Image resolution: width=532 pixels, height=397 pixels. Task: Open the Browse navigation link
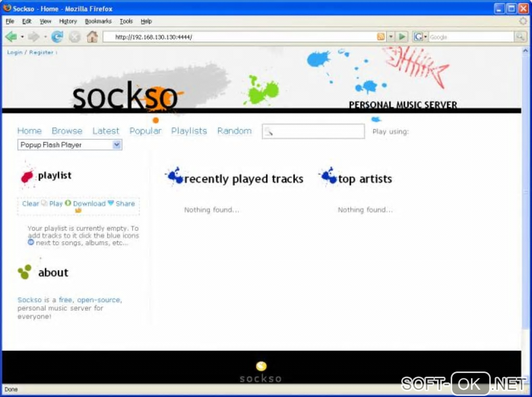click(67, 131)
